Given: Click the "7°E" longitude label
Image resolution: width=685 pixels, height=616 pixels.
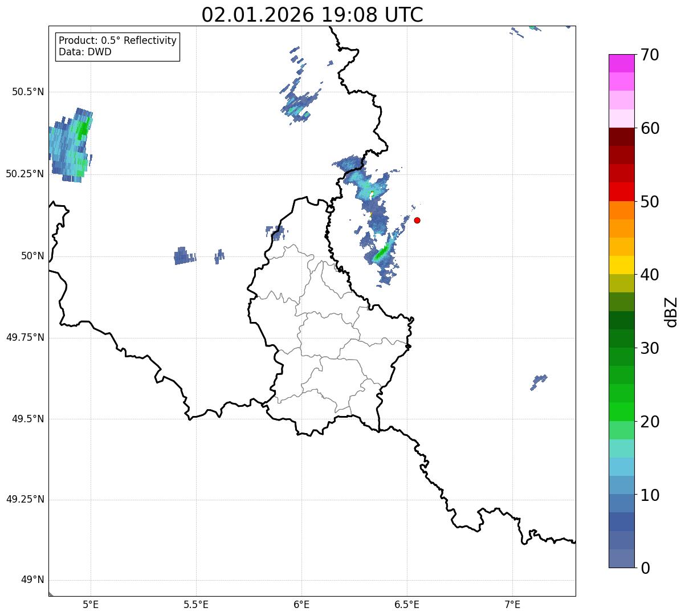Looking at the screenshot, I should (512, 605).
